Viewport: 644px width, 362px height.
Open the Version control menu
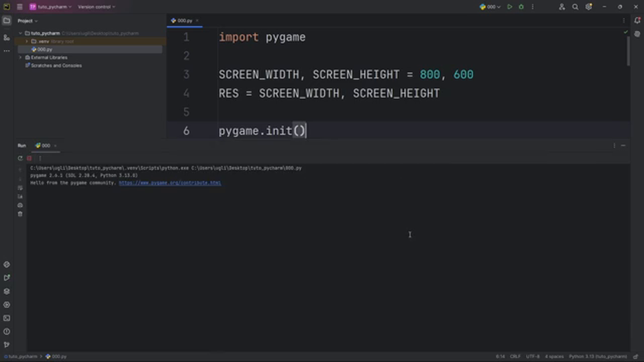tap(94, 7)
